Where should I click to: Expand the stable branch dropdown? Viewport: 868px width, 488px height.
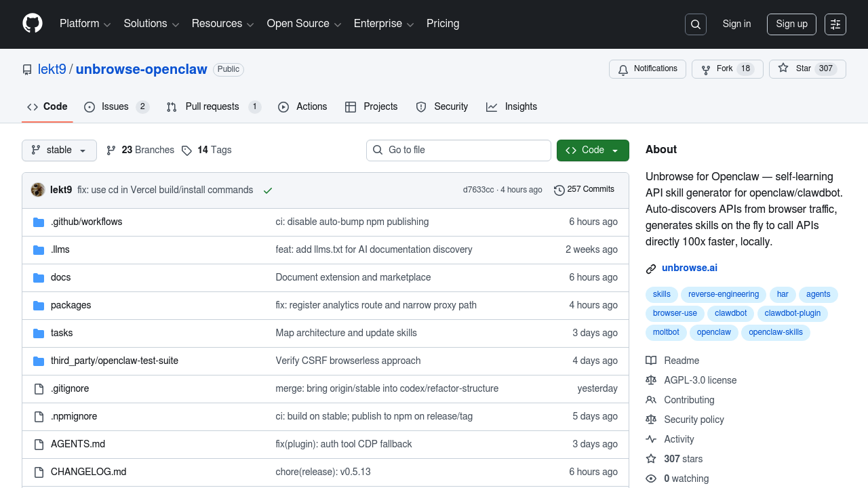[x=59, y=150]
